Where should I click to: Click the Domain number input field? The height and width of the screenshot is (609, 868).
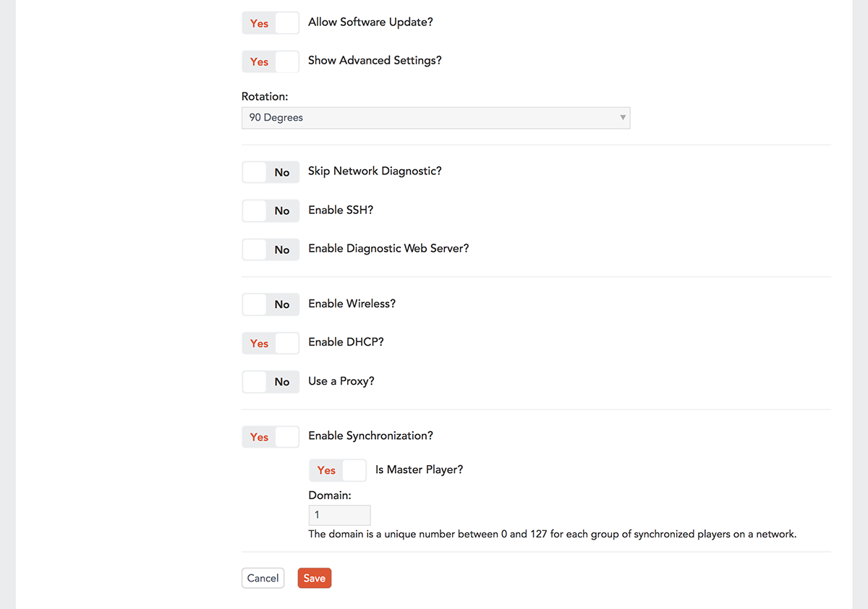(x=339, y=515)
